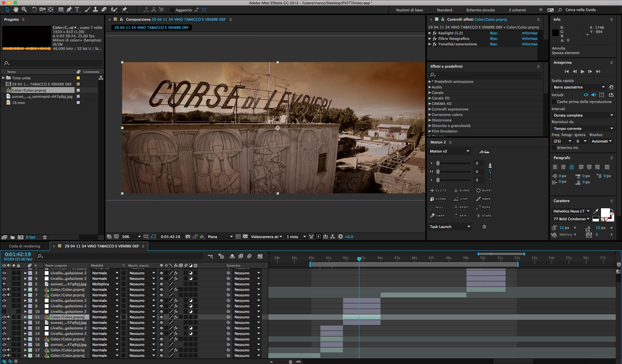Expand Distorsione effects category
Viewport: 622px width, 364px height.
(430, 120)
